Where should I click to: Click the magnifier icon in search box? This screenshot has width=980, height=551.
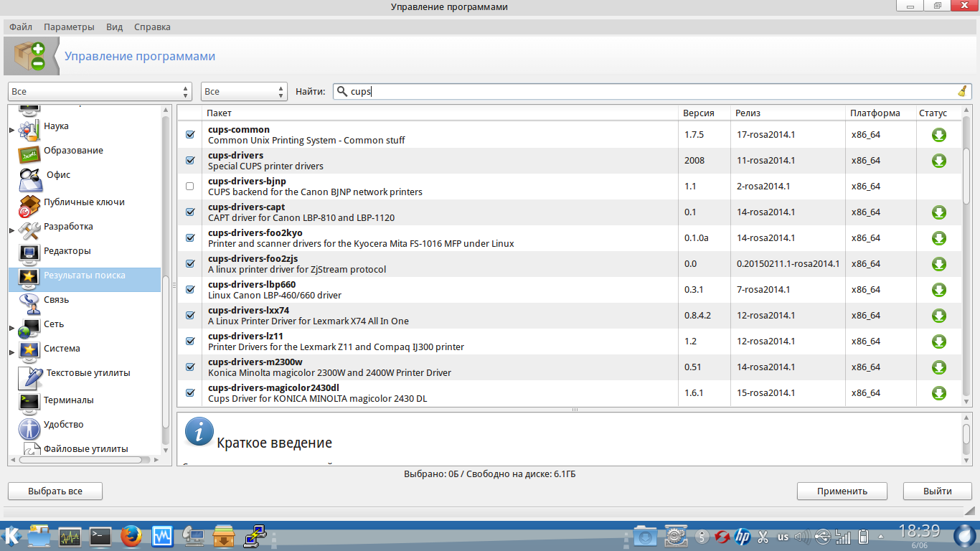click(x=342, y=91)
